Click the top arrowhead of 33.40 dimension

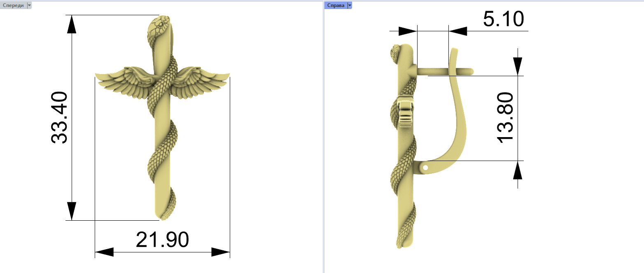[72, 26]
